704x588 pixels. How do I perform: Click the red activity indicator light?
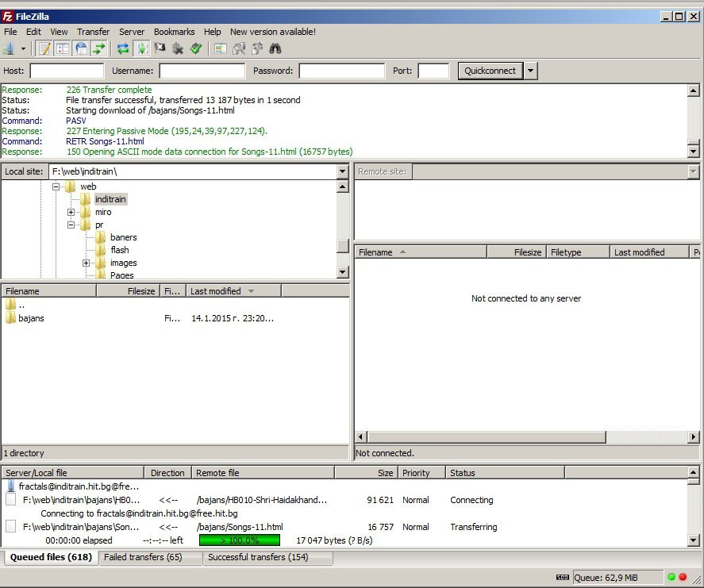(683, 577)
